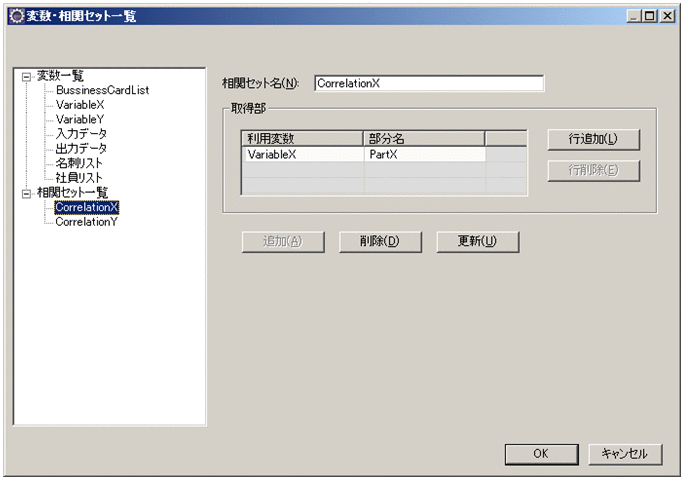Screen dimensions: 685x481
Task: Select 入力データ in the tree
Action: pyautogui.click(x=81, y=134)
